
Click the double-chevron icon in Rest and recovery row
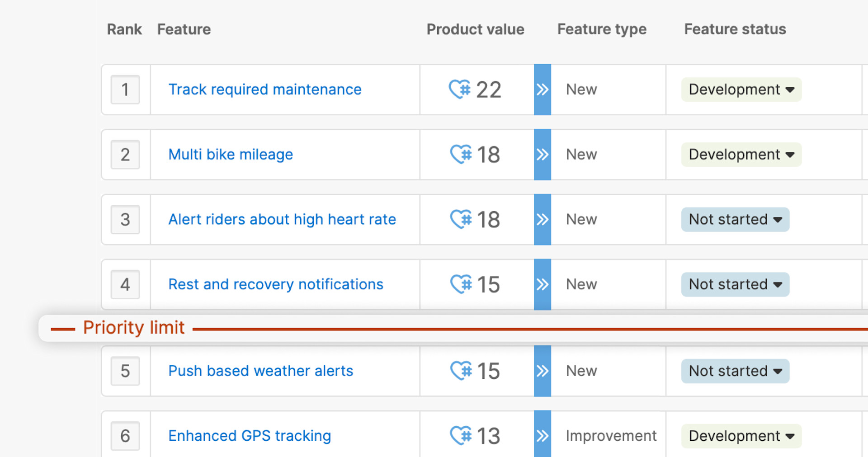(542, 284)
